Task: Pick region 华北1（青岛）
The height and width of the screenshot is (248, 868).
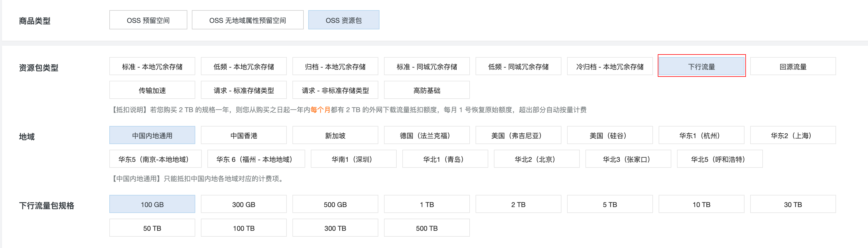Action: point(445,159)
